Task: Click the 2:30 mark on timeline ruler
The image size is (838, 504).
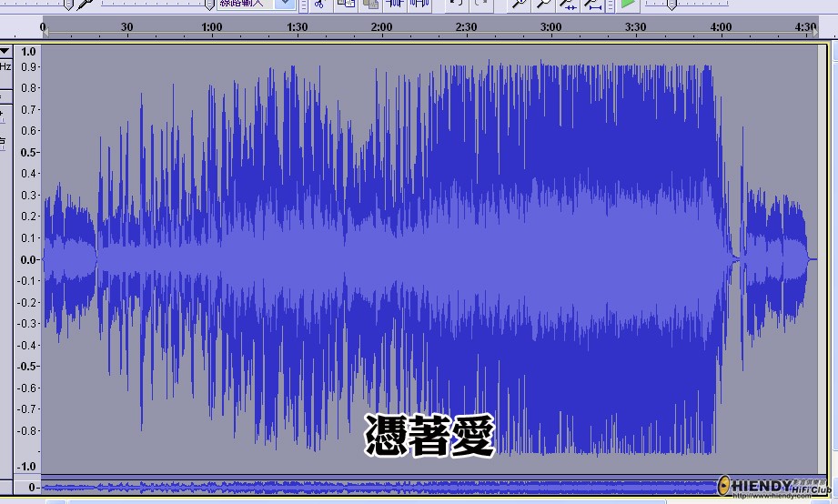Action: click(x=466, y=27)
